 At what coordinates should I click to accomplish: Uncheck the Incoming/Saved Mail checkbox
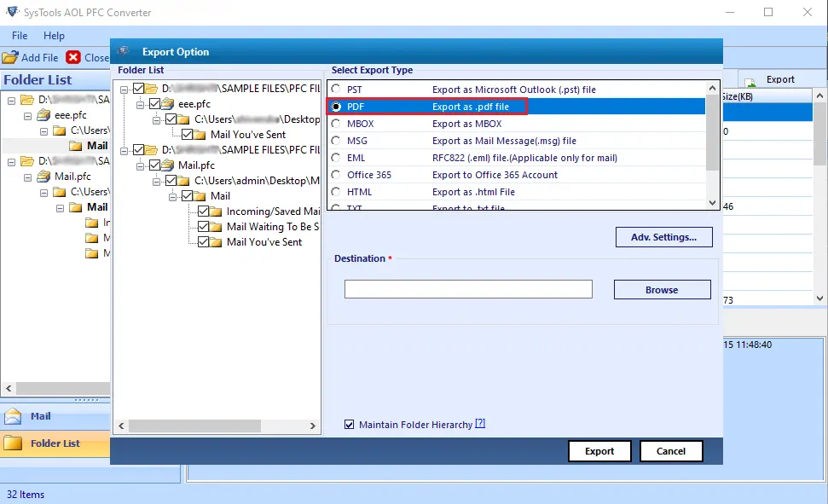(x=203, y=211)
